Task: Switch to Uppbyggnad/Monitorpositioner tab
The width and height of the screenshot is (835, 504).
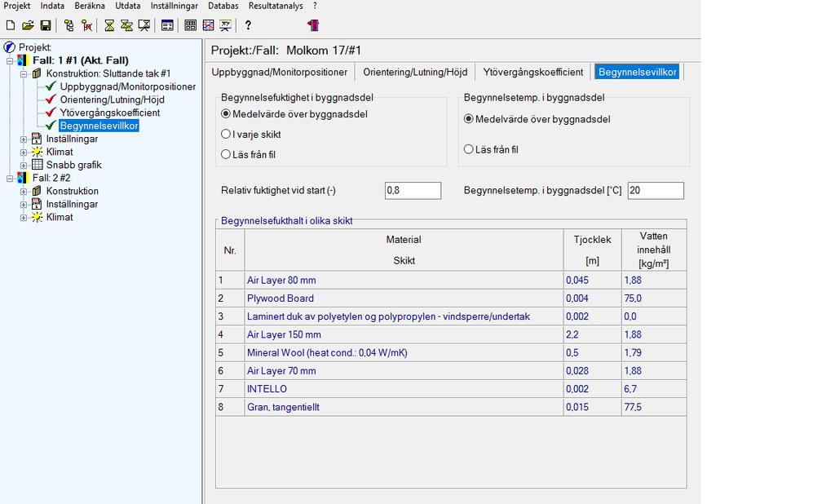Action: pos(279,72)
